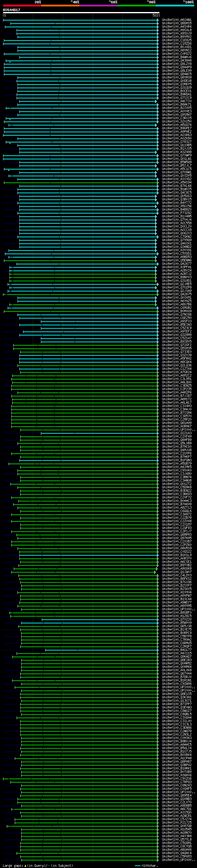Select the UniRef100_A5GB79 label
This screenshot has width=197, height=868.
tap(176, 464)
